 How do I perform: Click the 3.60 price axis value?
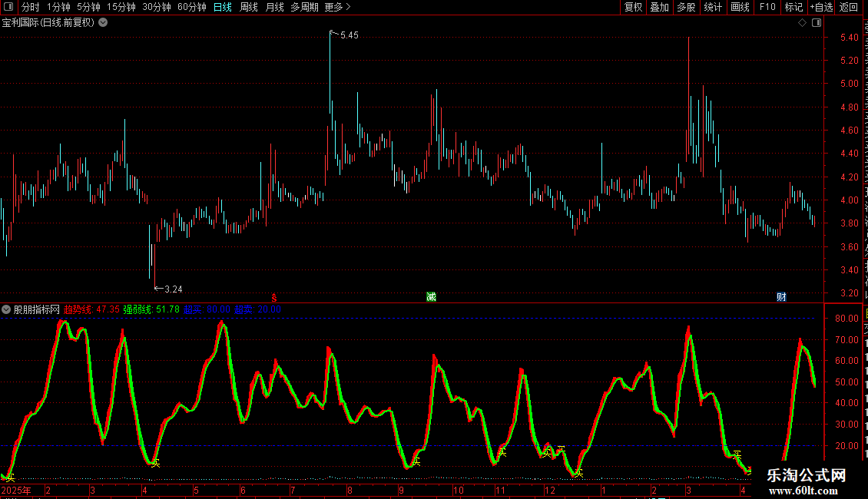(849, 246)
